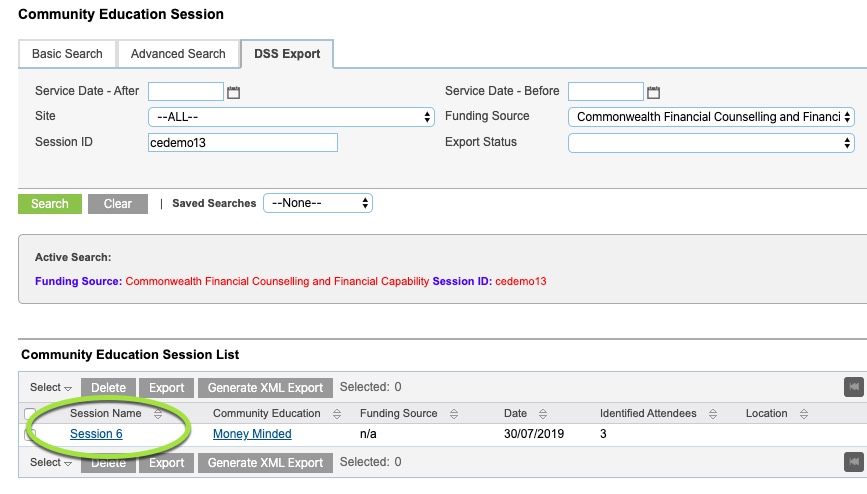
Task: Tick the select-all checkbox in header row
Action: 30,414
